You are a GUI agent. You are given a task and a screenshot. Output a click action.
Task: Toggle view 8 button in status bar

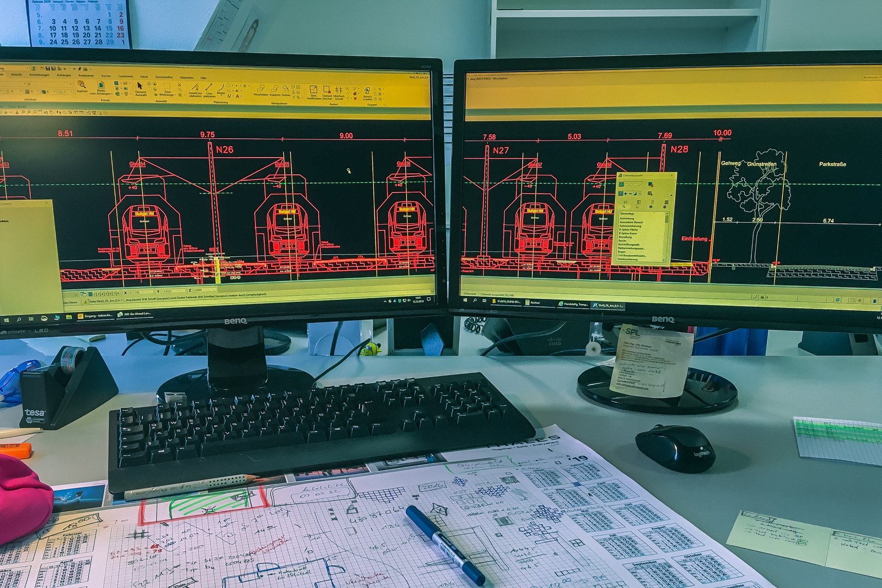coord(118,293)
